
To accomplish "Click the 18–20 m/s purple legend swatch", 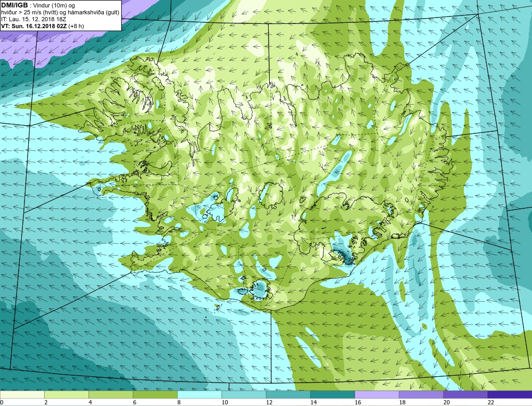I will pos(421,395).
